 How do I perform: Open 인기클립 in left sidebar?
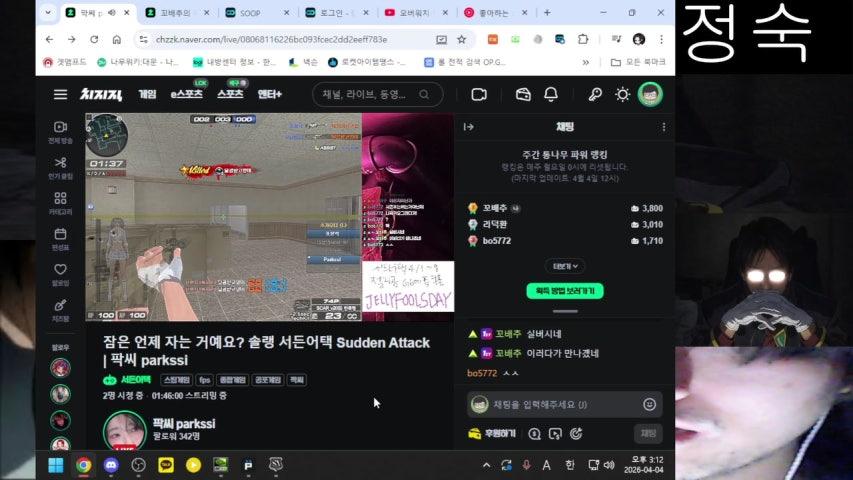tap(60, 168)
